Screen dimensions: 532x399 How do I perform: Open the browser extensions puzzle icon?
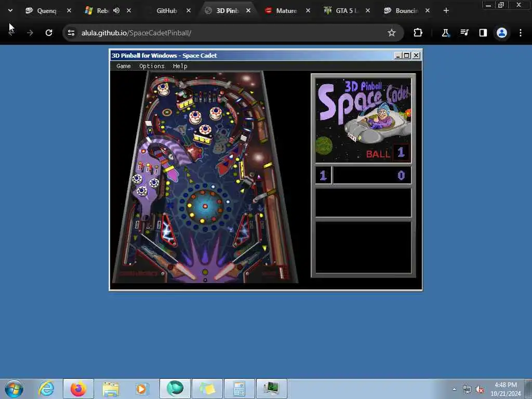418,33
